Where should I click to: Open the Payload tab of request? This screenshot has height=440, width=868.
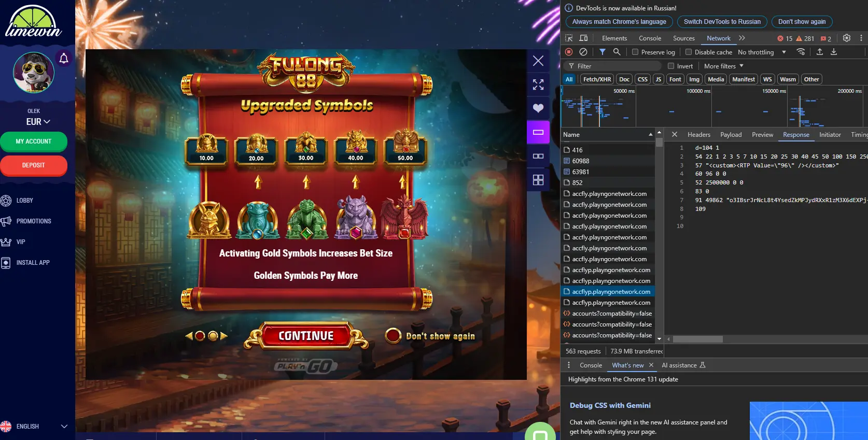click(731, 134)
